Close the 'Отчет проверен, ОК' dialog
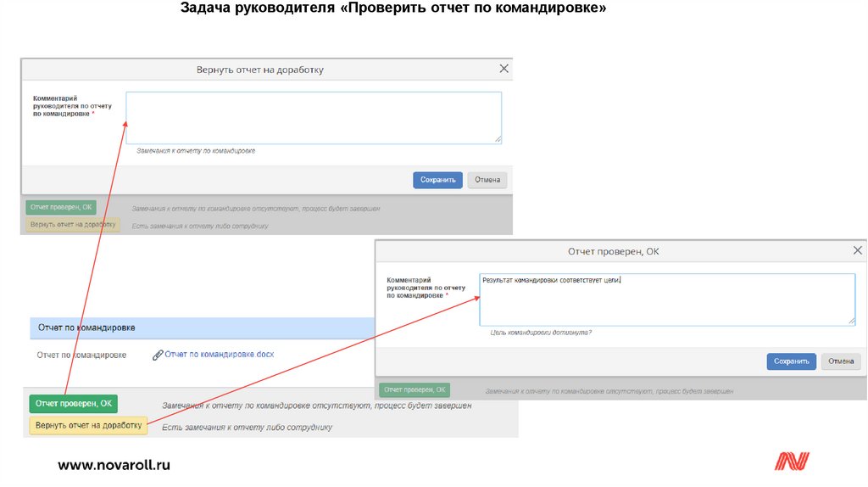The image size is (868, 487). [x=858, y=250]
